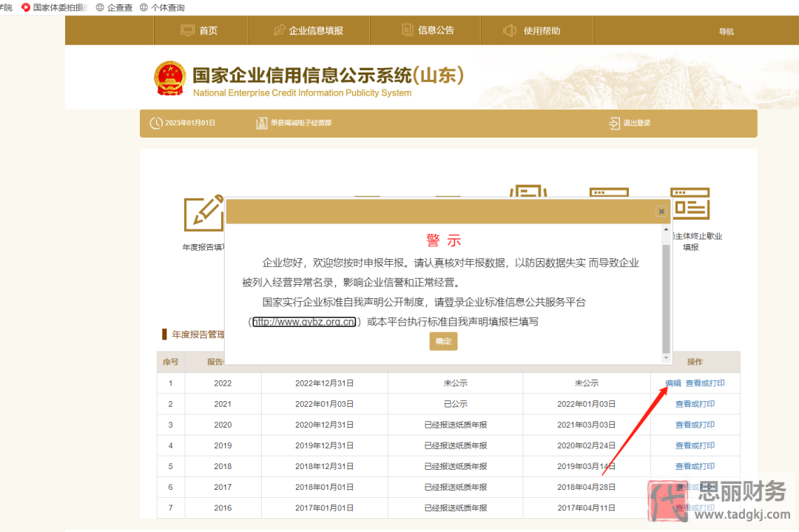Follow the http://www.qybz.org.cn hyperlink
The width and height of the screenshot is (799, 532).
306,323
